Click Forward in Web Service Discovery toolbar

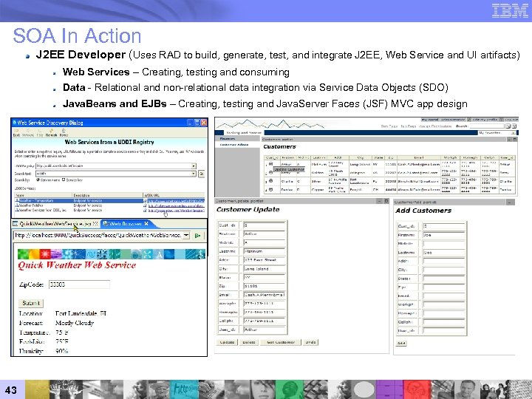[x=28, y=133]
